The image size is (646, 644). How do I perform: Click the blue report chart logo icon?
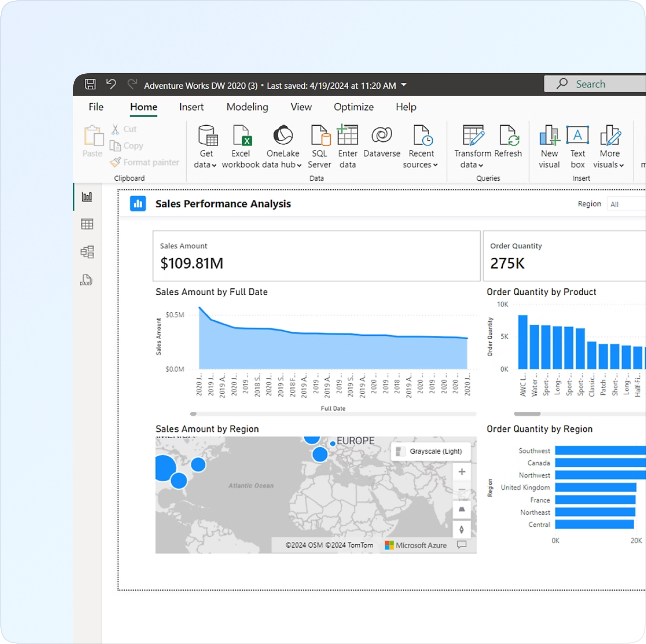point(138,204)
